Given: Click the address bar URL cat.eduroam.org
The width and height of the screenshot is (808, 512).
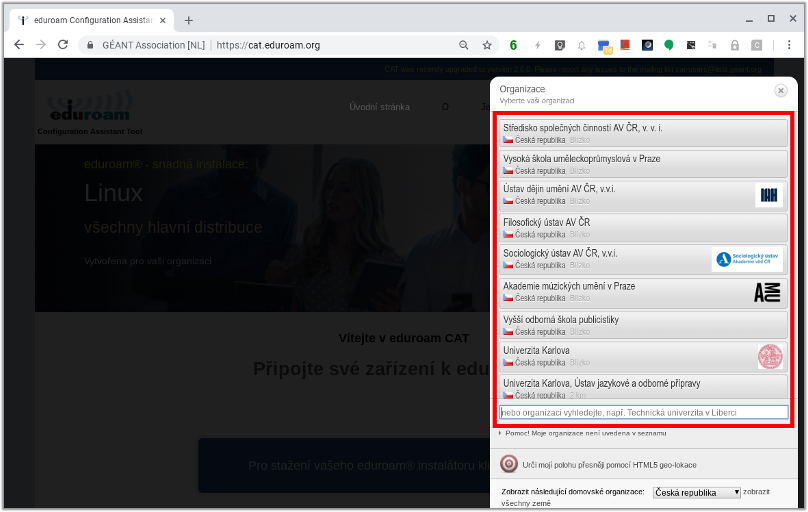Looking at the screenshot, I should (268, 45).
